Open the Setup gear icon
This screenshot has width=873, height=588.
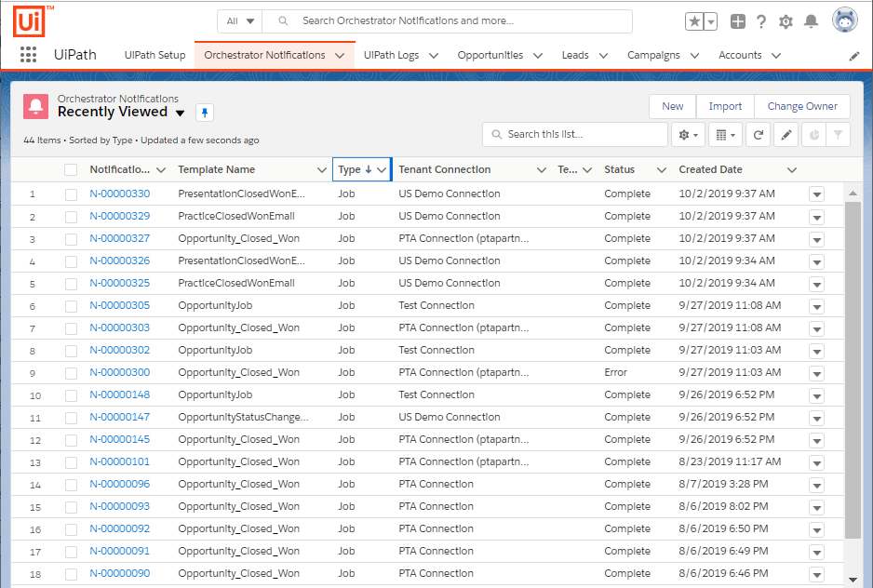click(786, 21)
